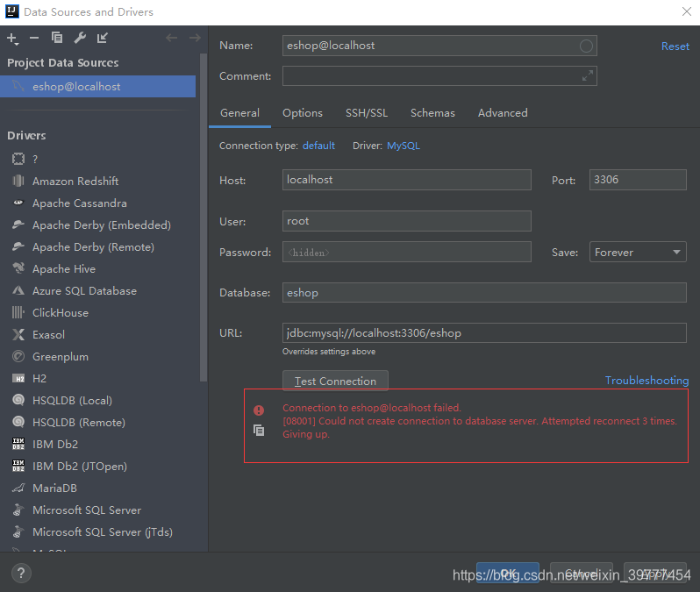Viewport: 700px width, 592px height.
Task: Open the Save password dropdown
Action: click(x=638, y=253)
